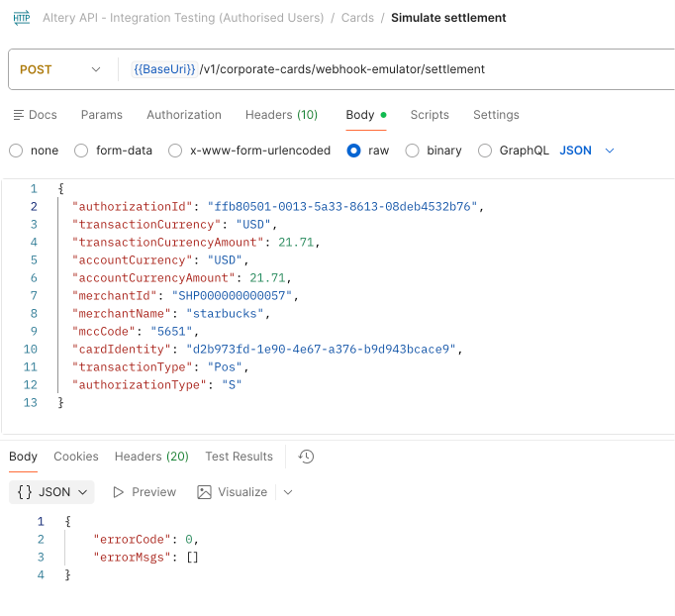Click the merchantName "starbucks" value
Image resolution: width=675 pixels, height=616 pixels.
(225, 314)
